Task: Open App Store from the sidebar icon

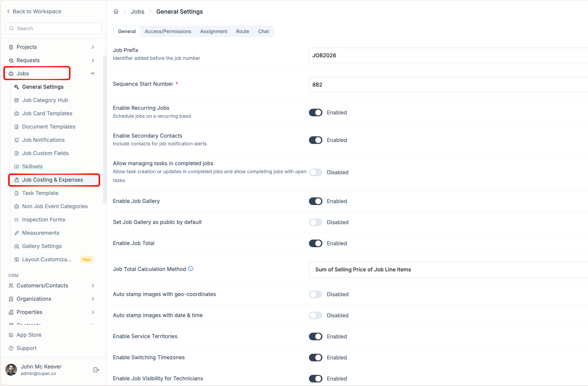Action: (x=11, y=335)
